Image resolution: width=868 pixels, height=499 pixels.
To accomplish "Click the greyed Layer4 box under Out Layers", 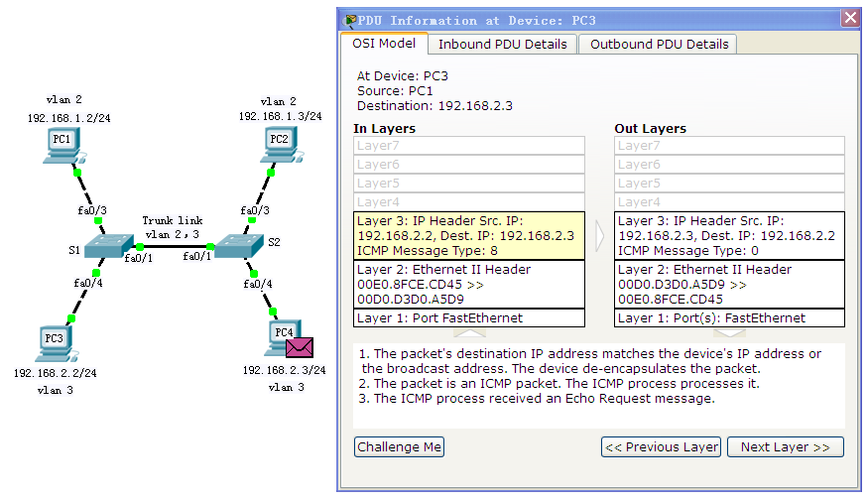I will pos(729,202).
